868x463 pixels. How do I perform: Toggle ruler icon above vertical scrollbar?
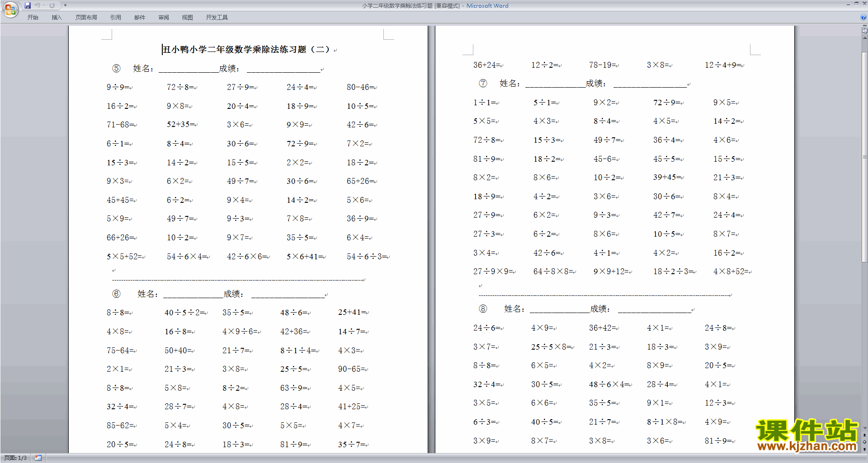point(864,31)
